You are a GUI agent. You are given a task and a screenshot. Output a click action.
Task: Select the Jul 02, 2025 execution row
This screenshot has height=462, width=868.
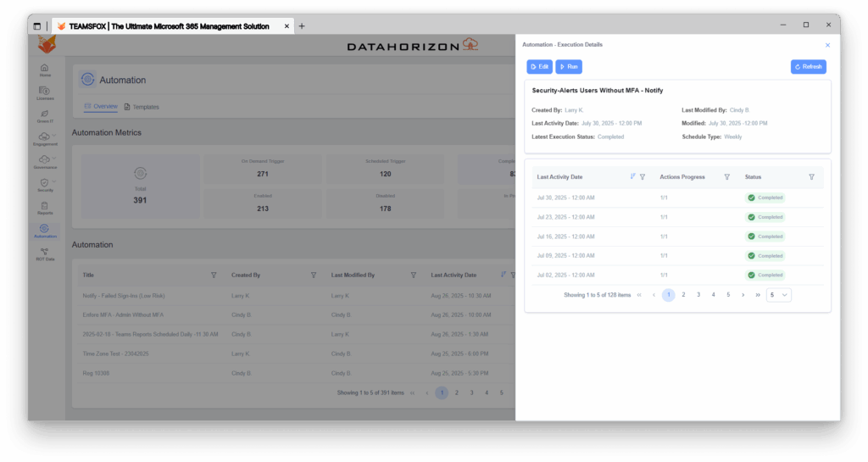pos(677,275)
